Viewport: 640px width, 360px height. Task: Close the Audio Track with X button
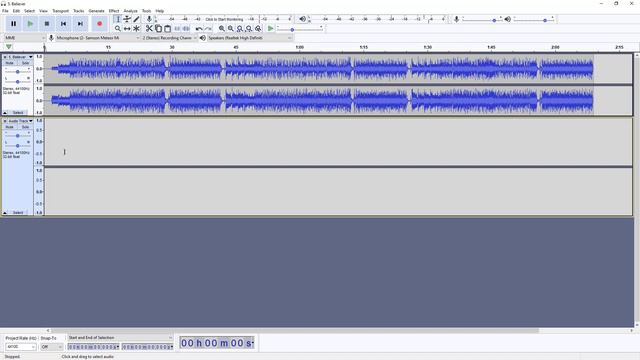click(x=5, y=121)
